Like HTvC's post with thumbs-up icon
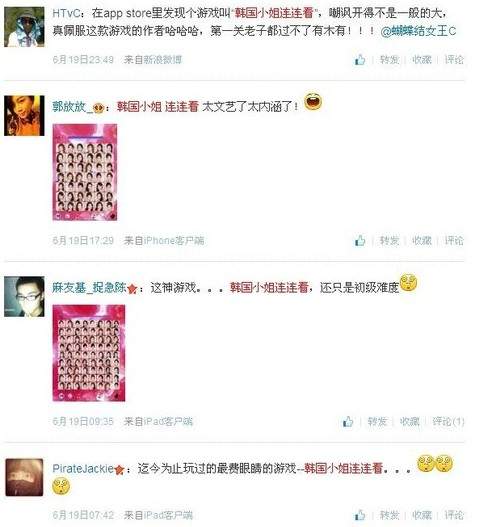This screenshot has height=527, width=488. [x=360, y=60]
